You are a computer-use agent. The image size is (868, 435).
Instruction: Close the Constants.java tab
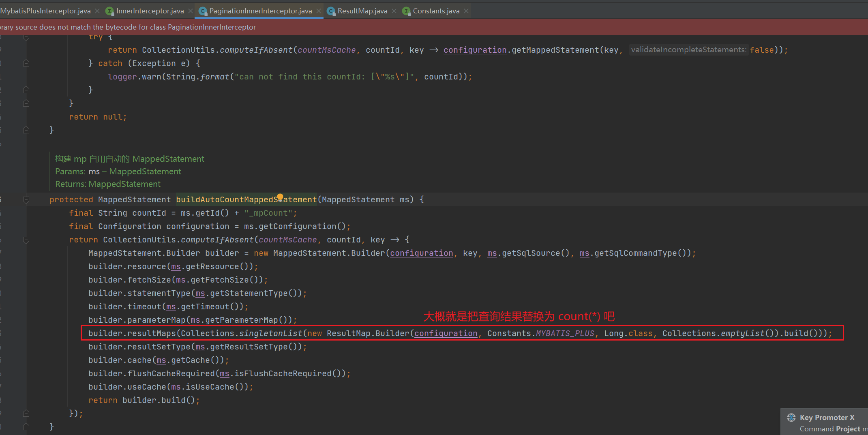tap(466, 11)
